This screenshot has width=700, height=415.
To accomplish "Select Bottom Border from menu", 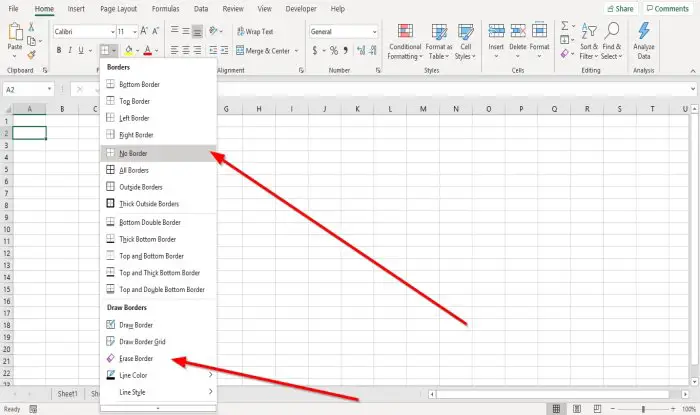I will pyautogui.click(x=158, y=84).
